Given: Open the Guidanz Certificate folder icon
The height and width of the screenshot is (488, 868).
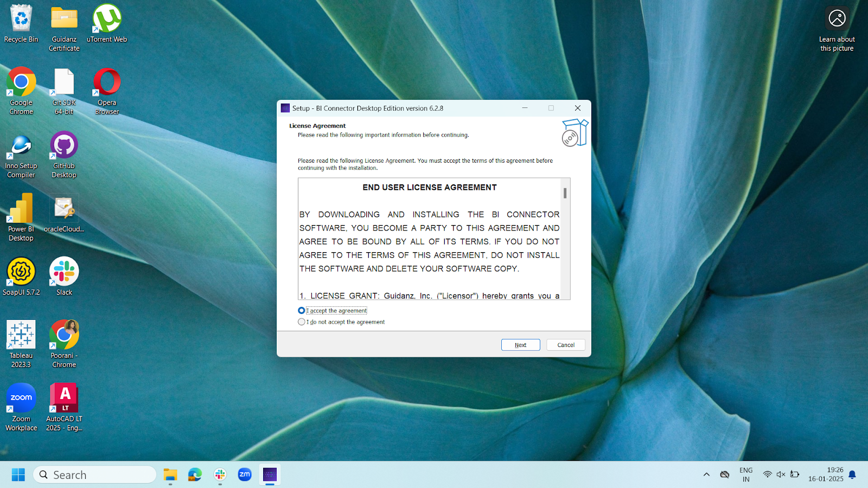Looking at the screenshot, I should pos(64,28).
